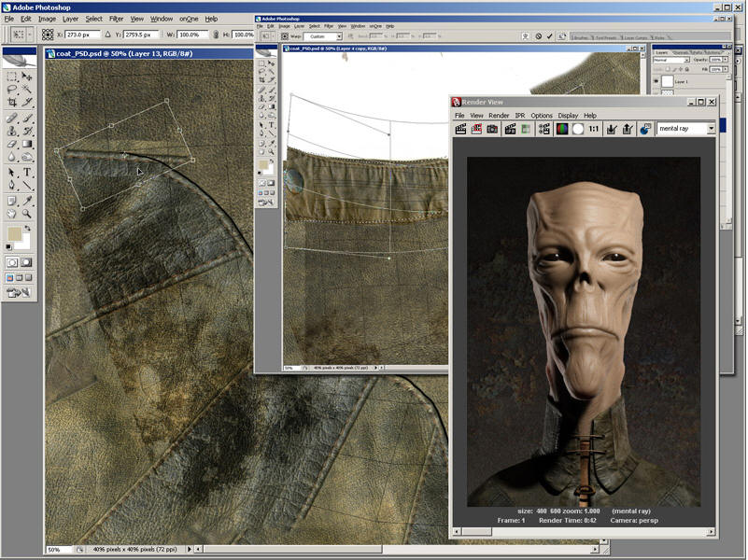Toggle Display Alpha channel in Render View

[578, 129]
